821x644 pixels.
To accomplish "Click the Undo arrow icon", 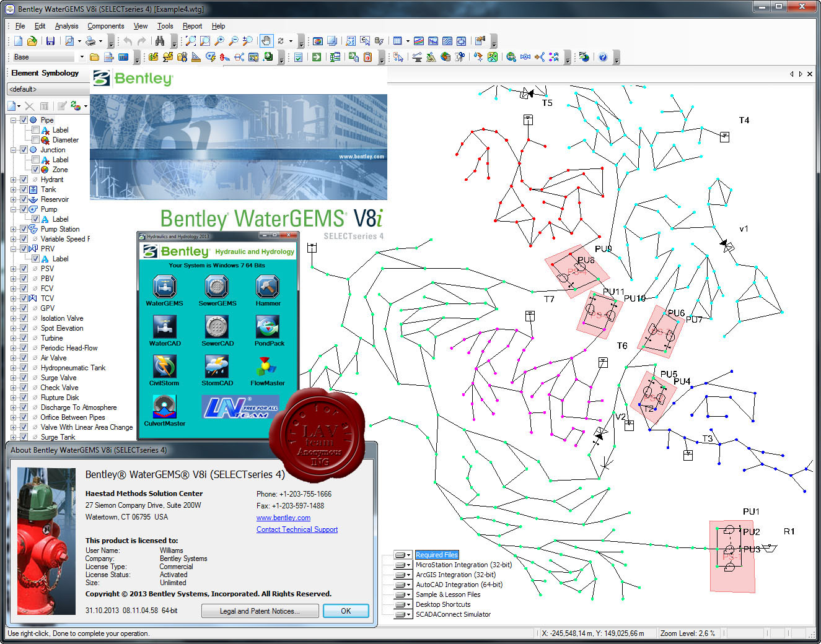I will pos(128,41).
